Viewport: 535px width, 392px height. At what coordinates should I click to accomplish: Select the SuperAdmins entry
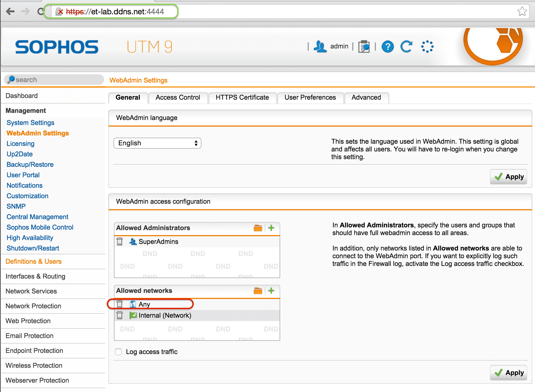tap(197, 241)
